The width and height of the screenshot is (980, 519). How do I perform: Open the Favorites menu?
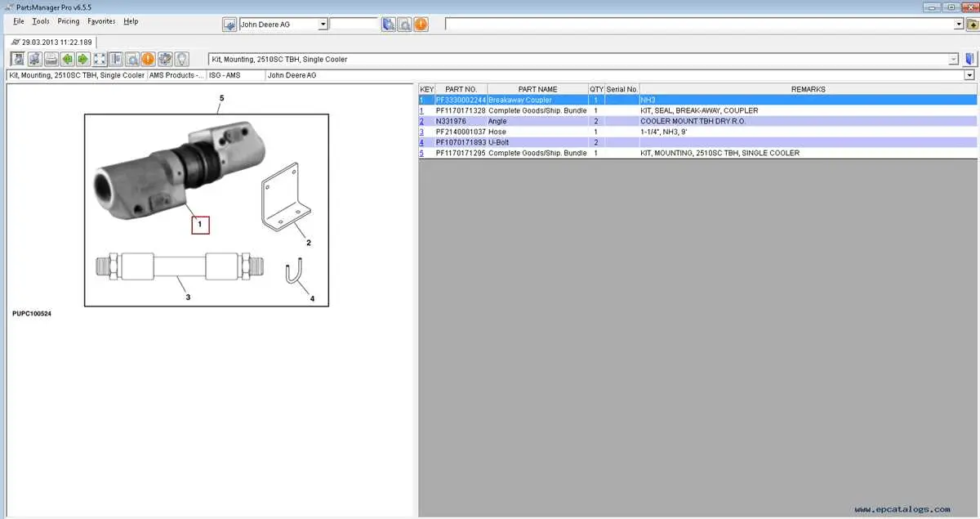101,21
